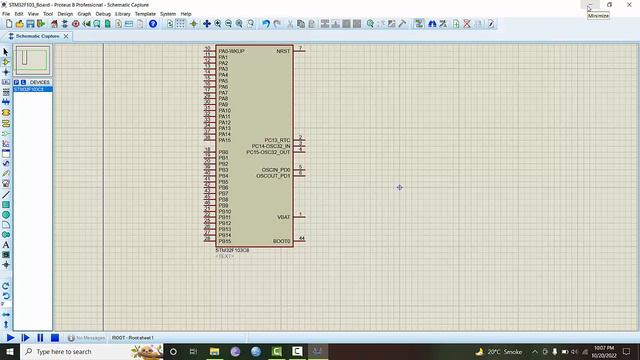Click the 'No Messages' status indicator
Viewport: 640px width, 360px height.
coord(87,338)
